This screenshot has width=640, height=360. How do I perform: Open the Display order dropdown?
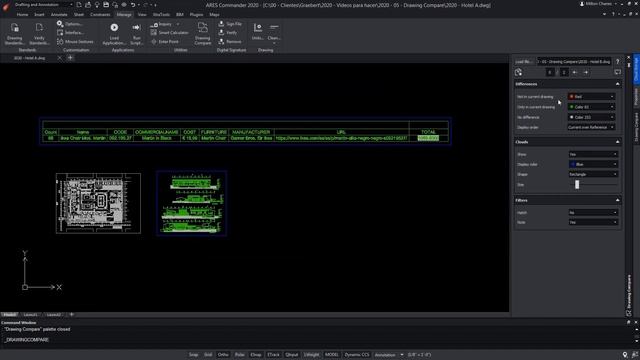click(591, 127)
